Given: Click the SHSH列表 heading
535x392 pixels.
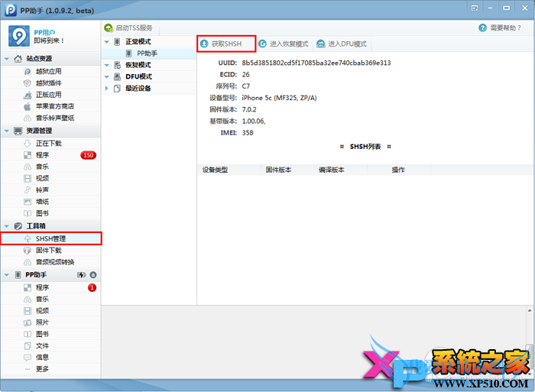Looking at the screenshot, I should (365, 147).
